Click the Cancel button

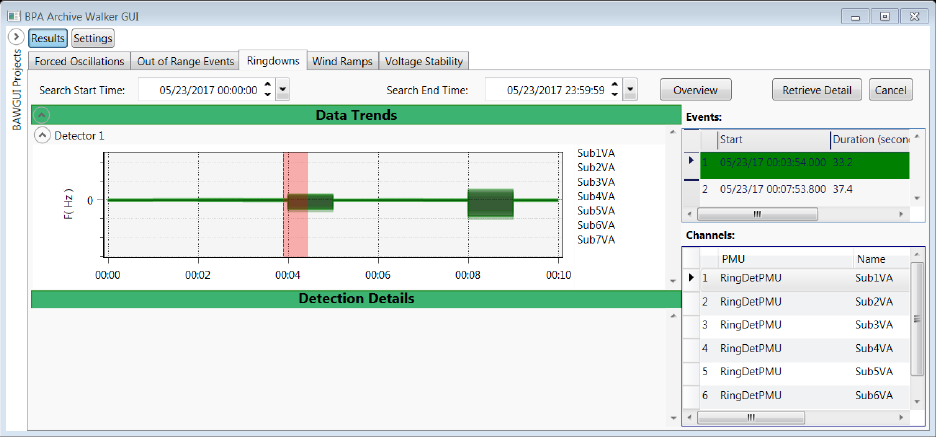890,90
